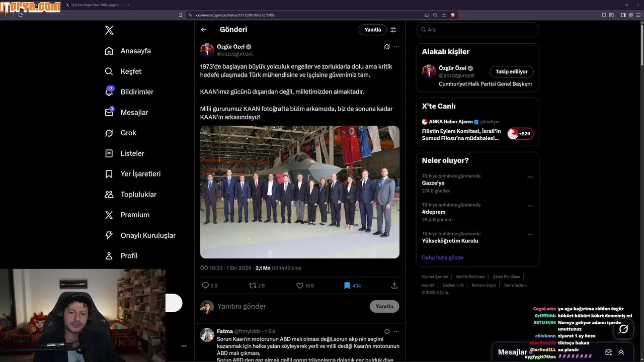Click Özgür Özel's profile avatar on the post
The height and width of the screenshot is (362, 644).
tap(207, 50)
